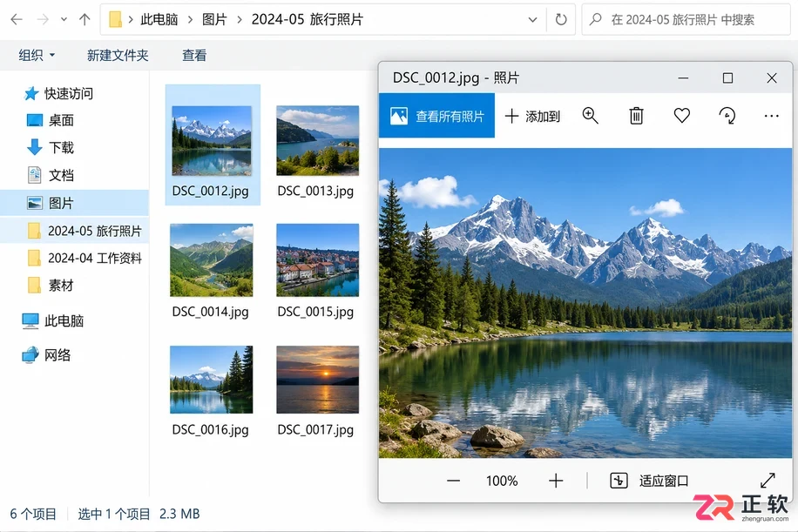Expand the address bar history dropdown
Image resolution: width=798 pixels, height=532 pixels.
(532, 20)
